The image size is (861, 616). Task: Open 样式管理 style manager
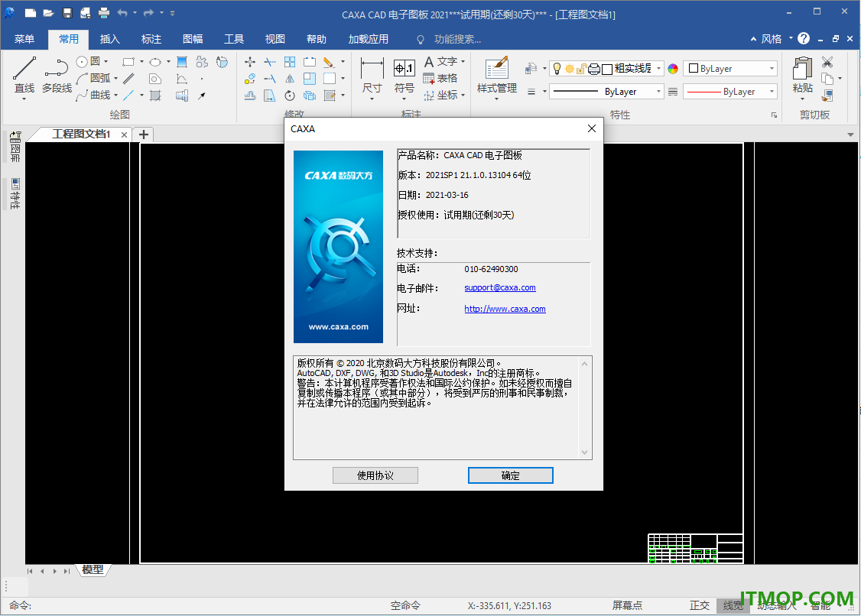tap(497, 75)
